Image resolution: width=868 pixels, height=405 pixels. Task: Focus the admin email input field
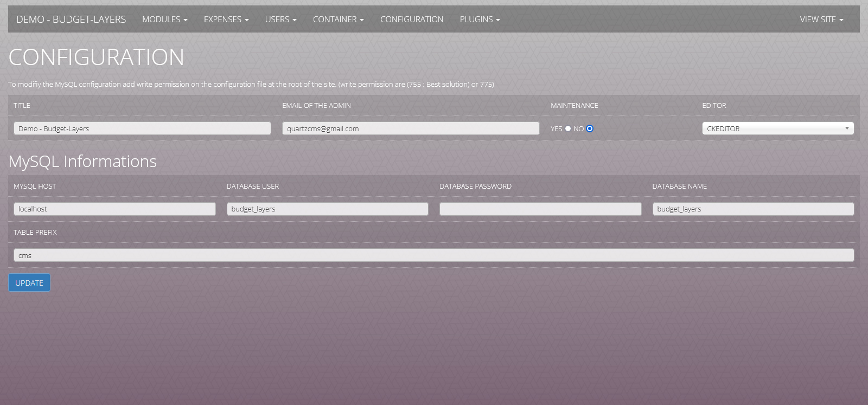coord(410,128)
